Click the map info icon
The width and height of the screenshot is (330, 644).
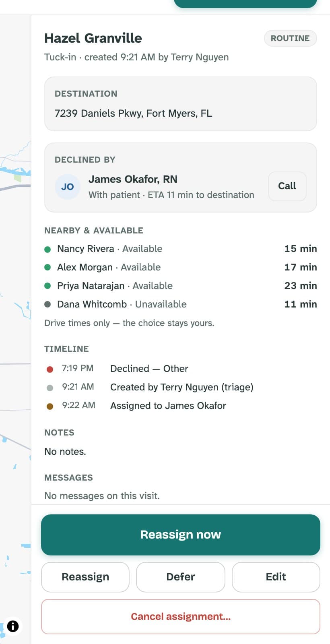click(x=13, y=626)
